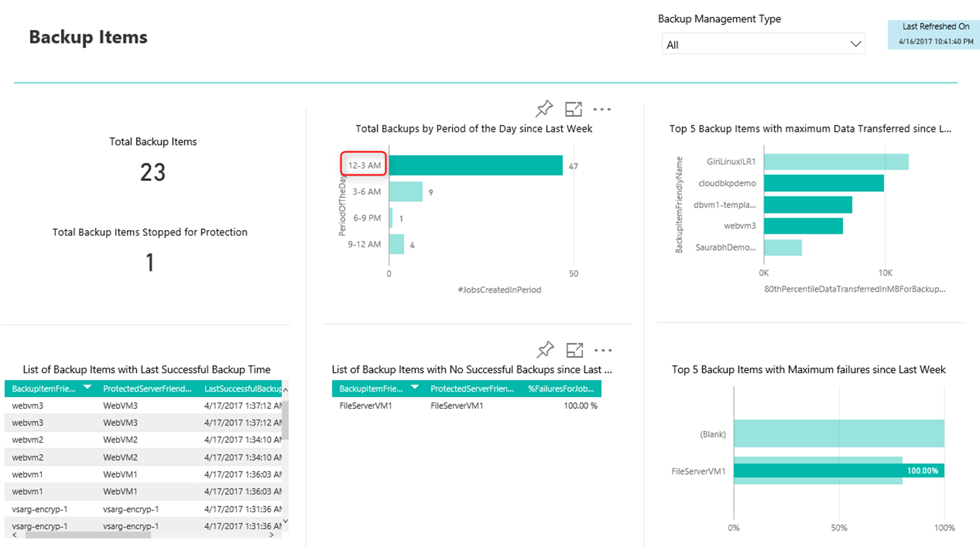Pin the No Successful Backups list visual
This screenshot has width=980, height=547.
pos(545,350)
